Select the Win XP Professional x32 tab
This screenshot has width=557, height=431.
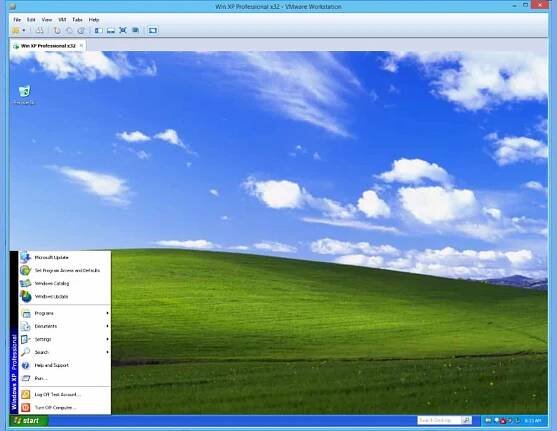click(x=48, y=46)
